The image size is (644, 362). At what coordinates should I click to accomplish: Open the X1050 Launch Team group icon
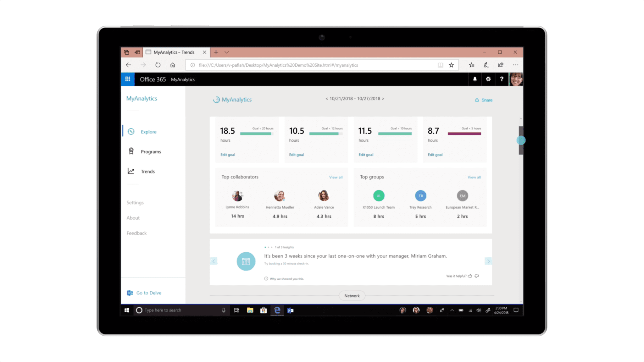click(x=379, y=196)
